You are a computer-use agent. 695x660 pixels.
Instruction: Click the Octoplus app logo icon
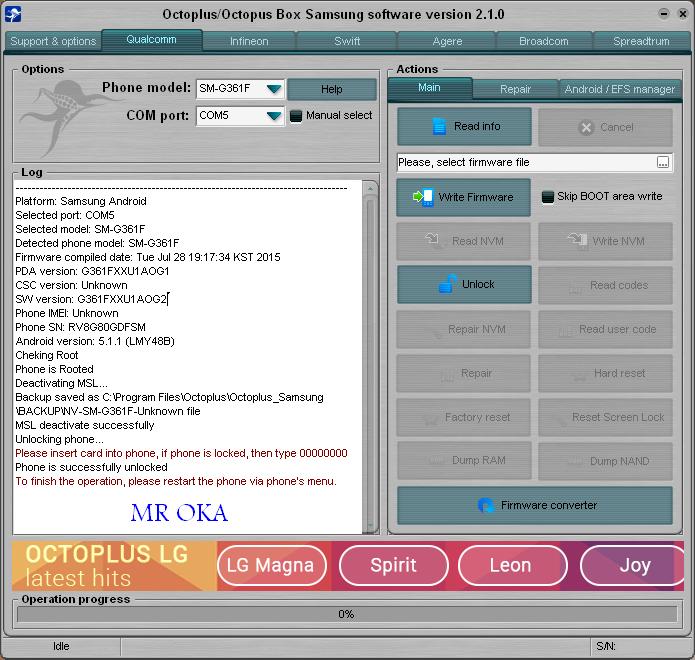point(13,14)
